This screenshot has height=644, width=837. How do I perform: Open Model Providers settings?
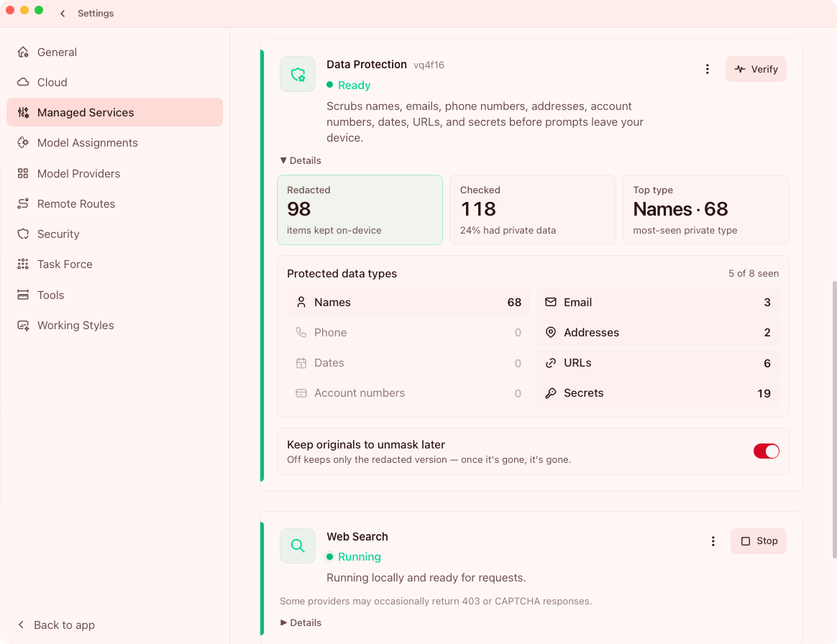(114, 173)
